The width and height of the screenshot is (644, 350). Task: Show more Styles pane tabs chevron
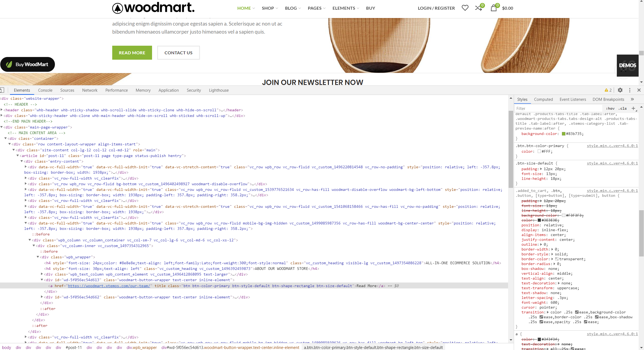(x=632, y=99)
